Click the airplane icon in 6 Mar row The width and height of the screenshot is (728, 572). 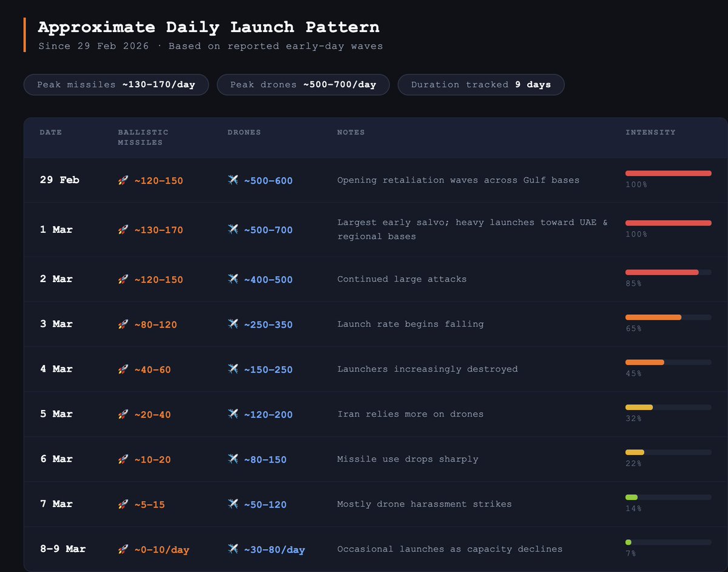[233, 459]
